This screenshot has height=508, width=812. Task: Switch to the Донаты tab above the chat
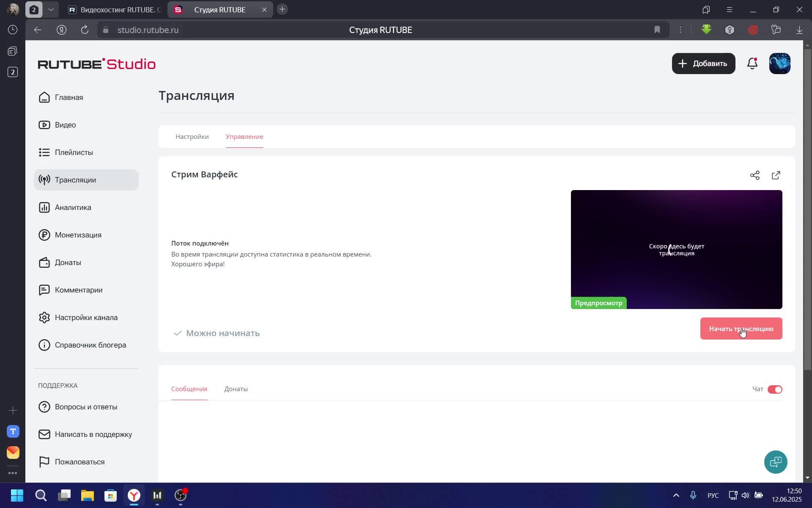[236, 389]
